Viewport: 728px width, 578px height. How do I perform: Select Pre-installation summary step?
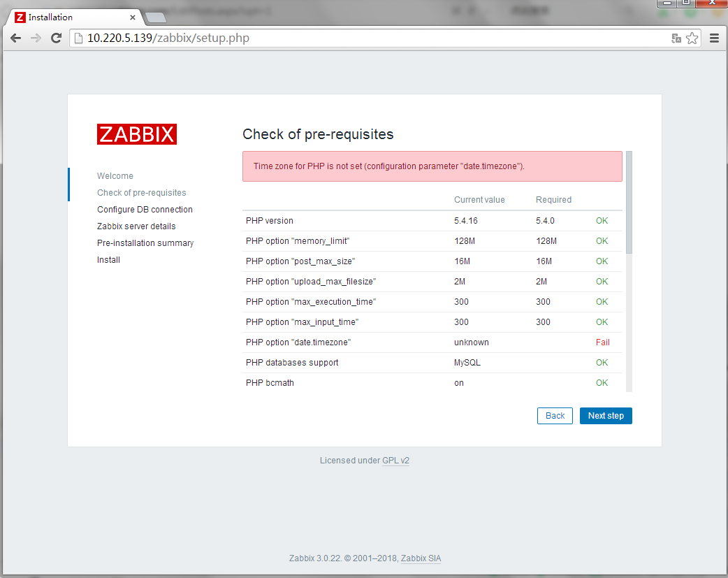coord(145,243)
